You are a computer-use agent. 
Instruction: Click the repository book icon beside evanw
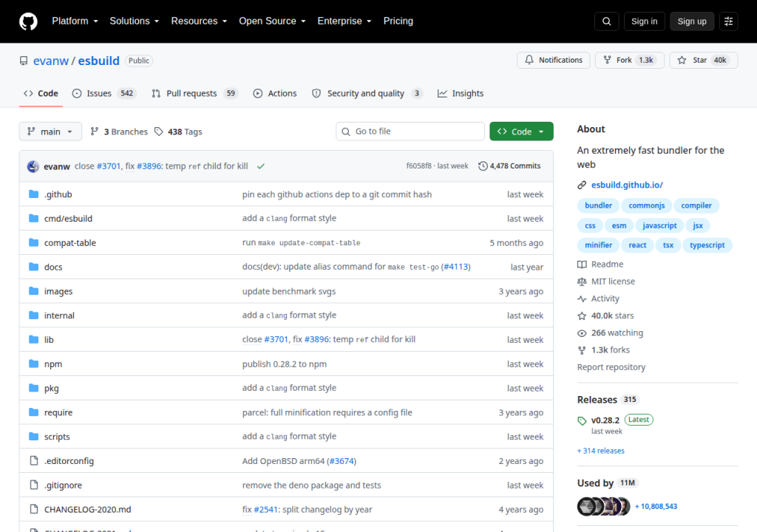pos(24,61)
